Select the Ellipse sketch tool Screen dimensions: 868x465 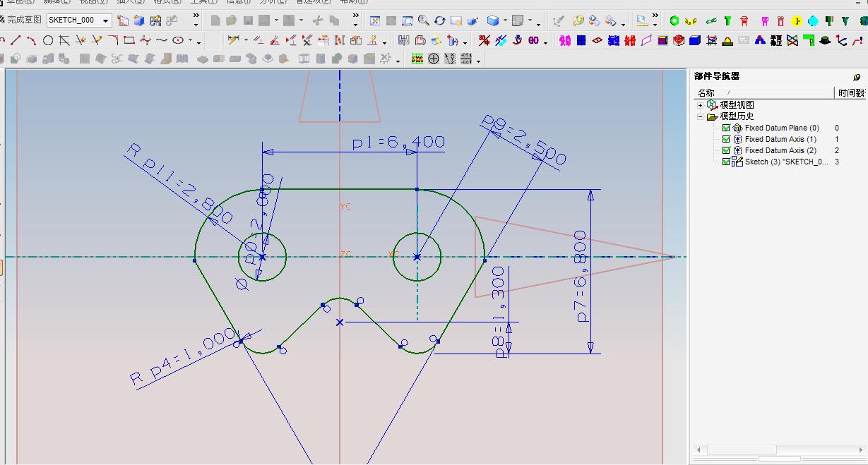coord(178,40)
